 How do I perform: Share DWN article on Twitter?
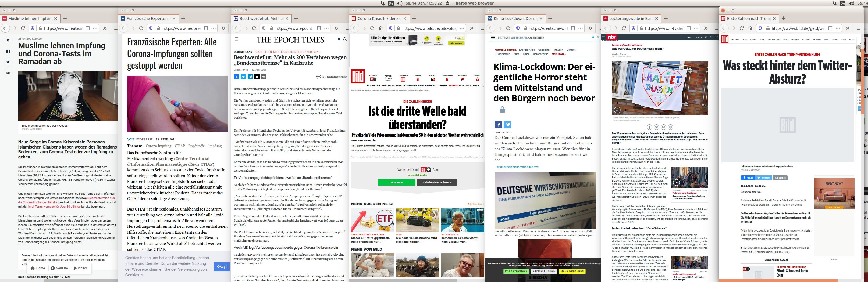pyautogui.click(x=507, y=125)
